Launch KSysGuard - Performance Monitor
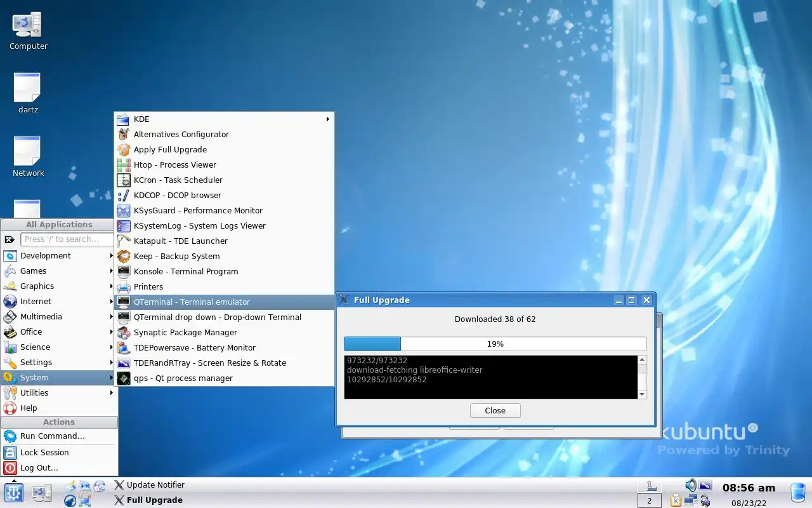The width and height of the screenshot is (812, 508). tap(225, 211)
